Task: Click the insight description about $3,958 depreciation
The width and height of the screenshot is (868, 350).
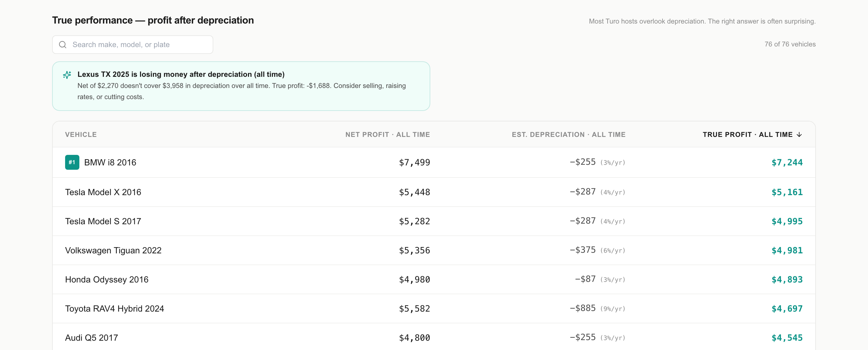Action: point(241,91)
